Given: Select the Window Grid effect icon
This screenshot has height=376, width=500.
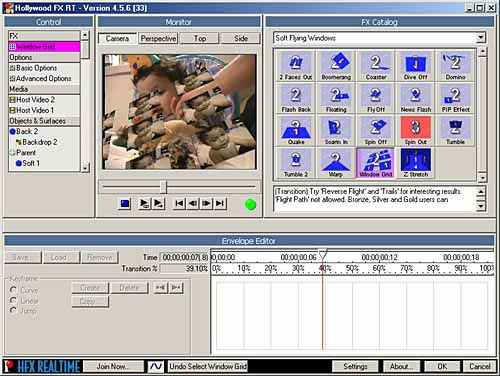Looking at the screenshot, I should point(376,163).
